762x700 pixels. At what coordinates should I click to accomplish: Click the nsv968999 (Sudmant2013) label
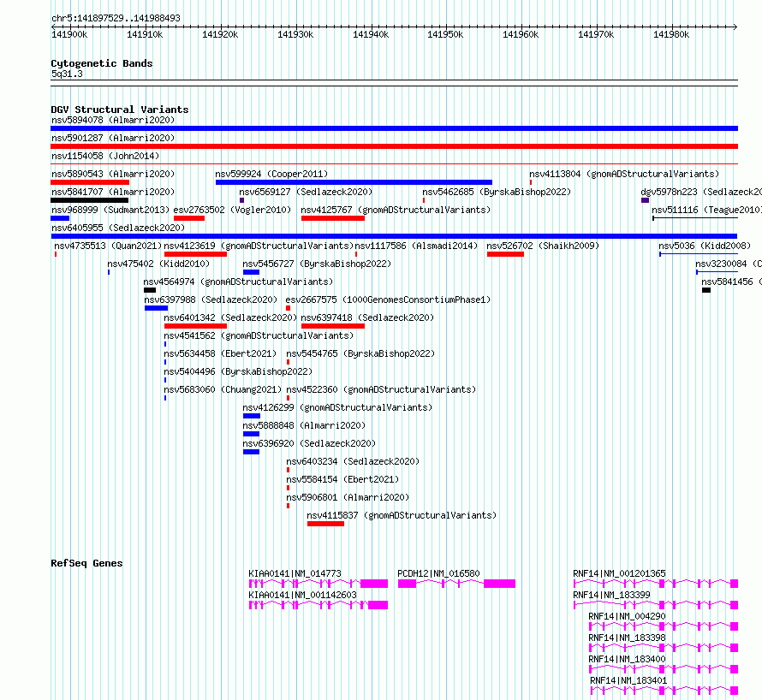coord(110,210)
